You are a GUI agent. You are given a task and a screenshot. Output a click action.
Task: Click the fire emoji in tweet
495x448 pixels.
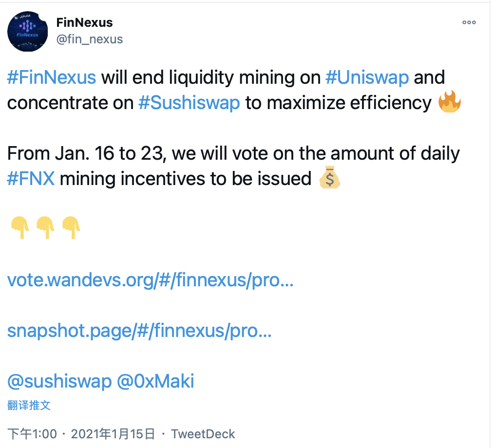(x=450, y=102)
